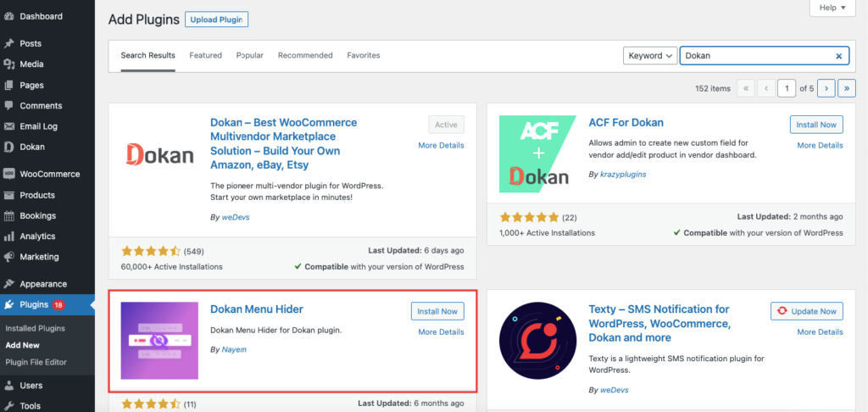Install Now the Dokan Menu Hider plugin
868x412 pixels.
(x=437, y=311)
